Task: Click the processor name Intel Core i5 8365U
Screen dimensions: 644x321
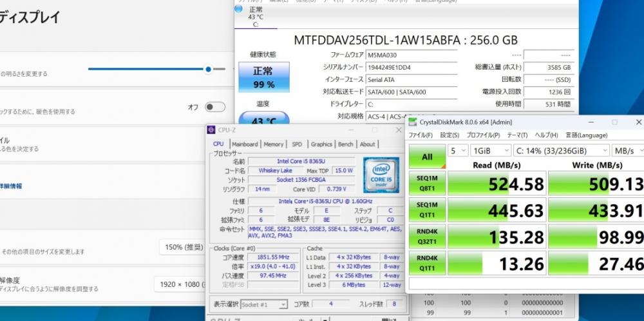Action: [x=301, y=161]
